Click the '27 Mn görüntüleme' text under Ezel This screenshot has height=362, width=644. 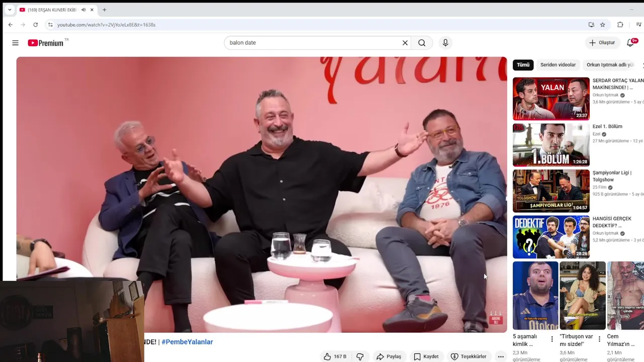[x=610, y=141]
